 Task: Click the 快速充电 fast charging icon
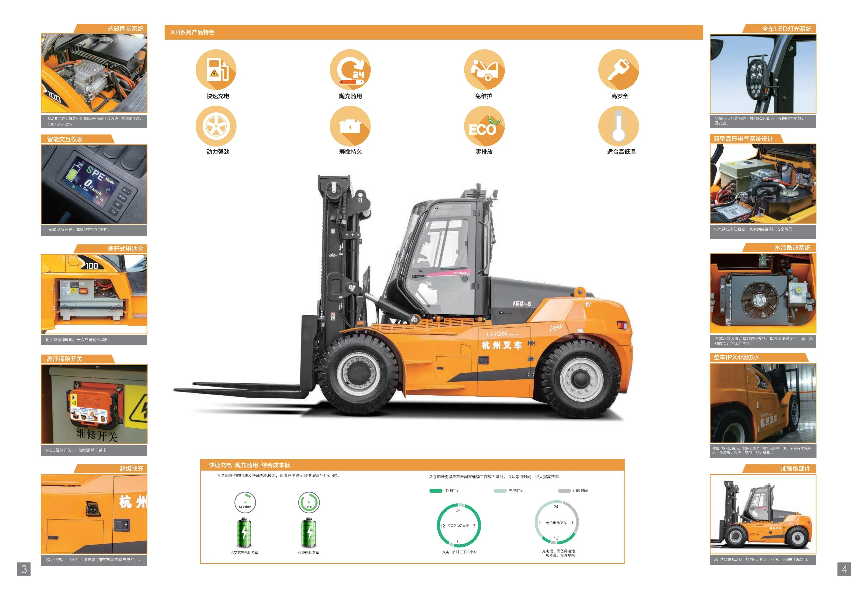click(x=216, y=70)
